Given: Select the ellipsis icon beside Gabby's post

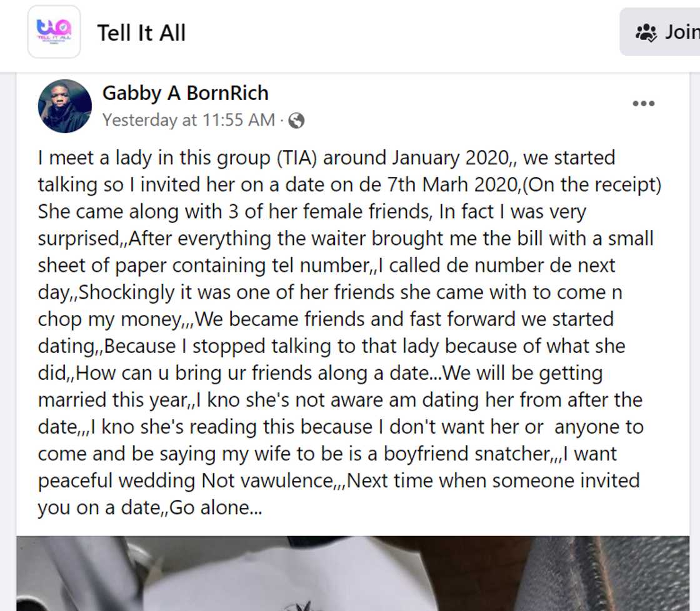Looking at the screenshot, I should (x=643, y=104).
